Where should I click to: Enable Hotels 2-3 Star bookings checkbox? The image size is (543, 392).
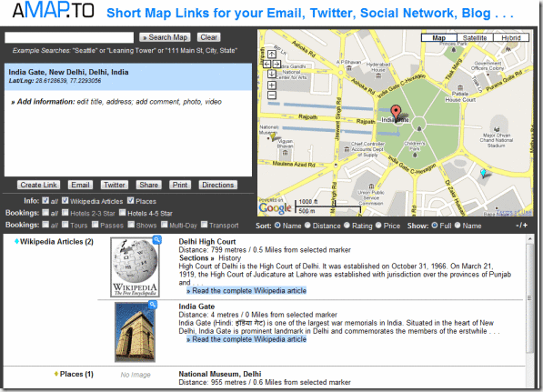coord(65,213)
